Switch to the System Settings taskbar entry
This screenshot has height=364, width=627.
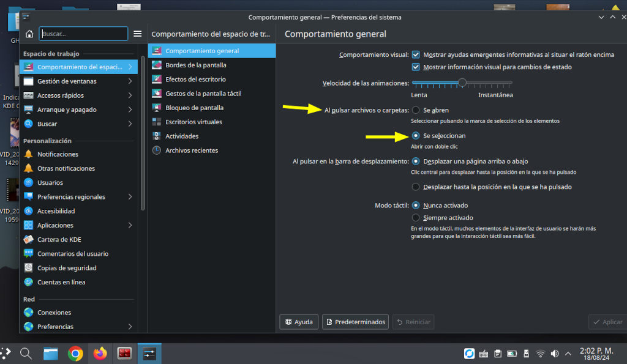point(149,354)
